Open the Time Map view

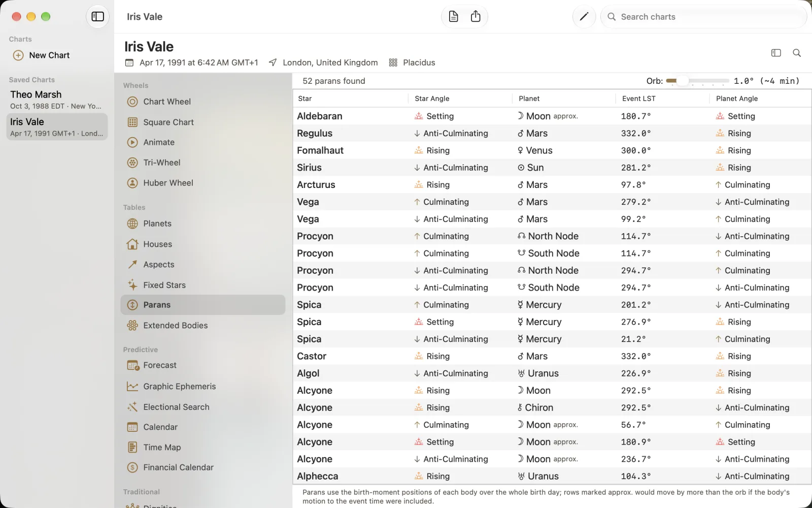pos(203,447)
